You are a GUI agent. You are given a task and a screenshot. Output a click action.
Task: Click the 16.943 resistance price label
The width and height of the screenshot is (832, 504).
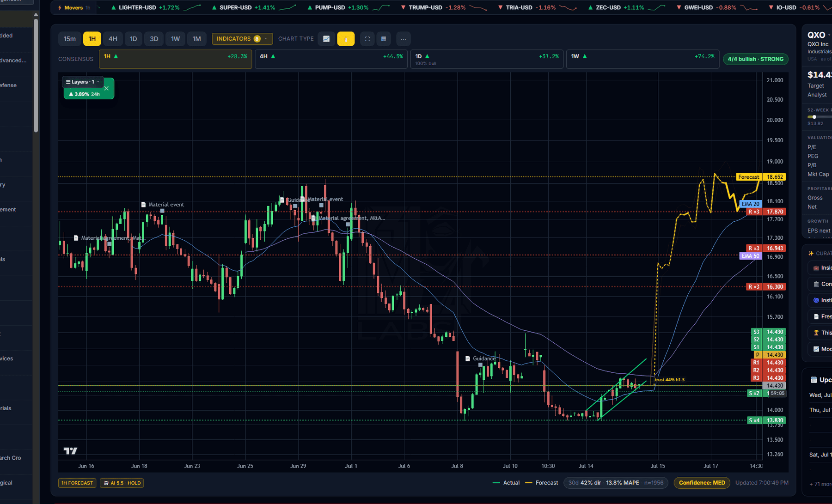(x=775, y=249)
